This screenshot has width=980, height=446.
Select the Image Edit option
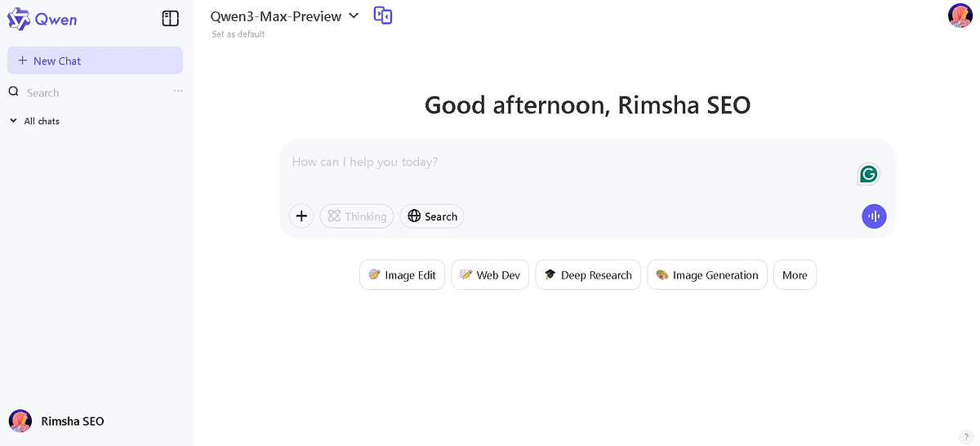[402, 275]
